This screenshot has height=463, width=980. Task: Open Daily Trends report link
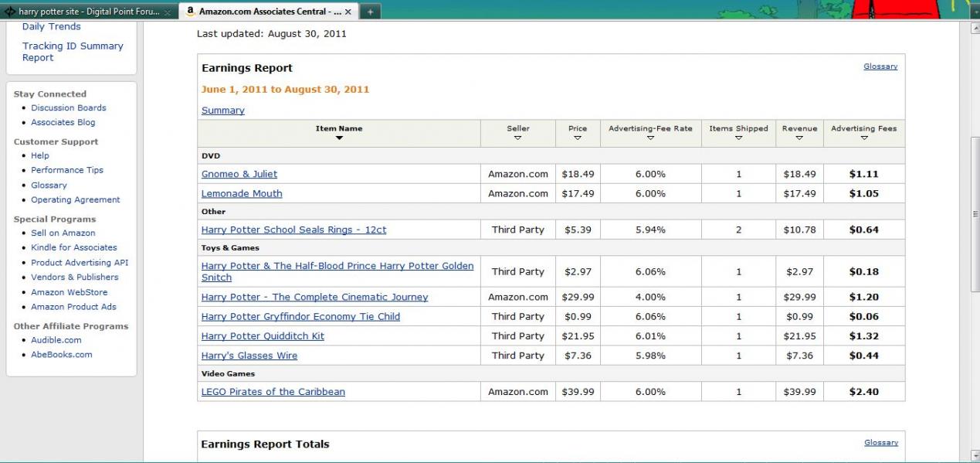tap(51, 26)
